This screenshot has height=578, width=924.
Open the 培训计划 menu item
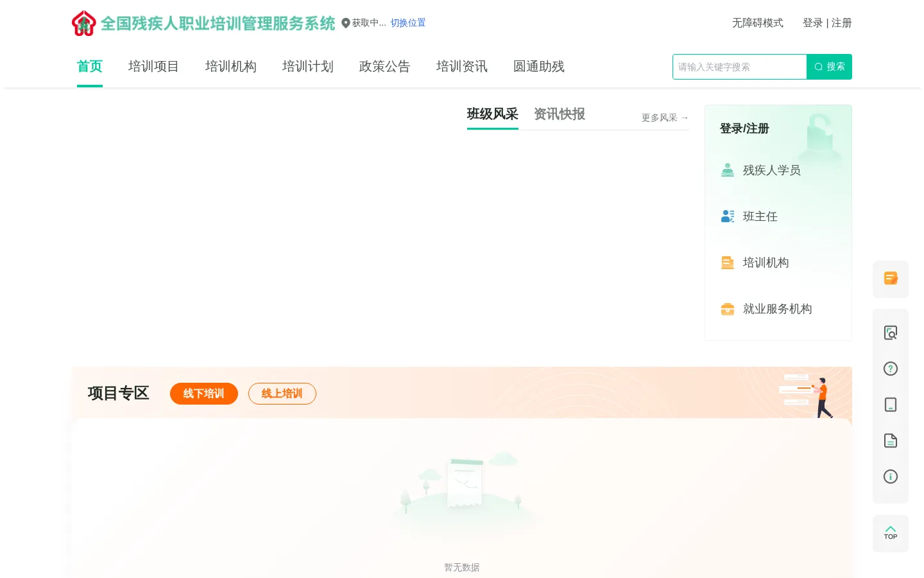click(308, 66)
